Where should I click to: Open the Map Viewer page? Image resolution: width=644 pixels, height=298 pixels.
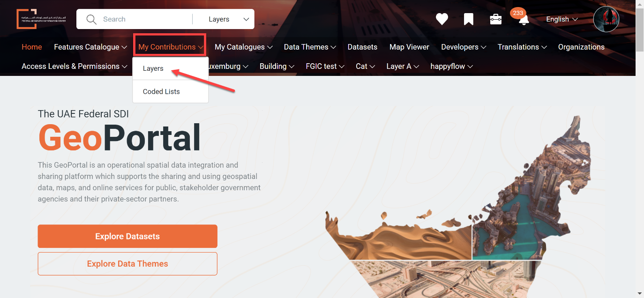pyautogui.click(x=409, y=47)
